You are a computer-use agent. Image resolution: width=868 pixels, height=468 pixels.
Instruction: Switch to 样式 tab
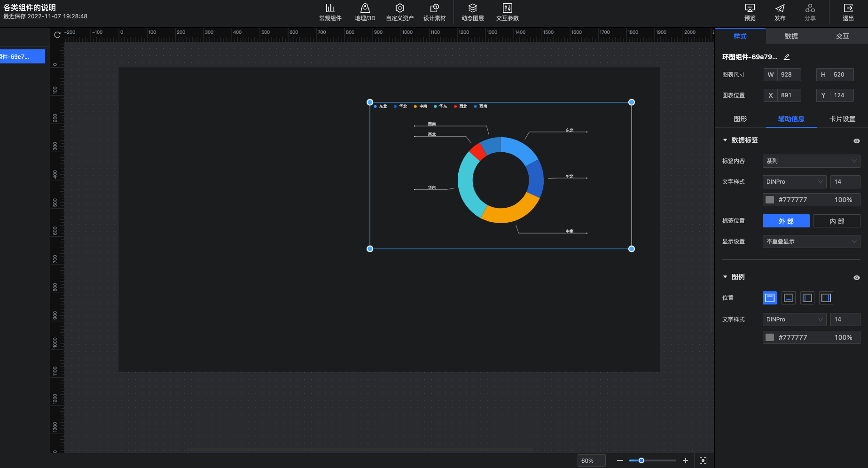pyautogui.click(x=740, y=36)
